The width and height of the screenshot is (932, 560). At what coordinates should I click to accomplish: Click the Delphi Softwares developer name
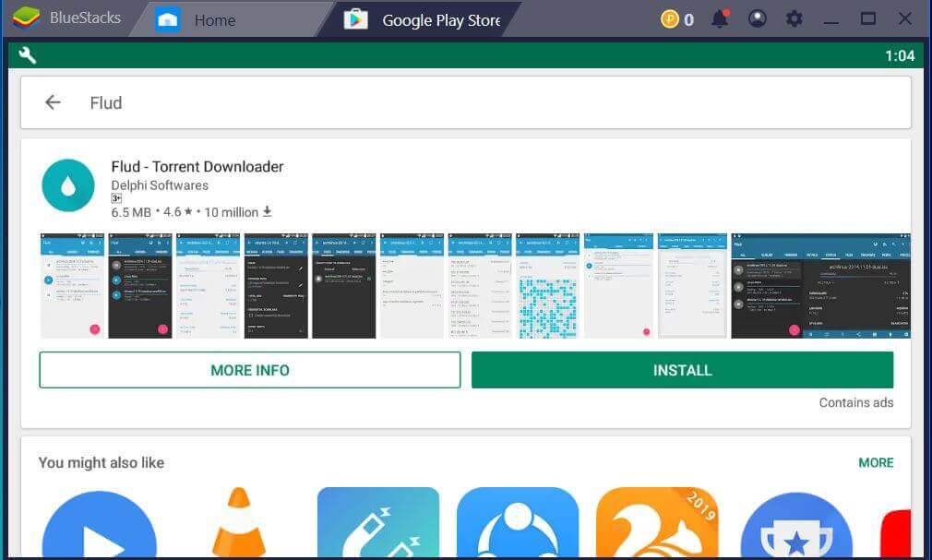(160, 185)
